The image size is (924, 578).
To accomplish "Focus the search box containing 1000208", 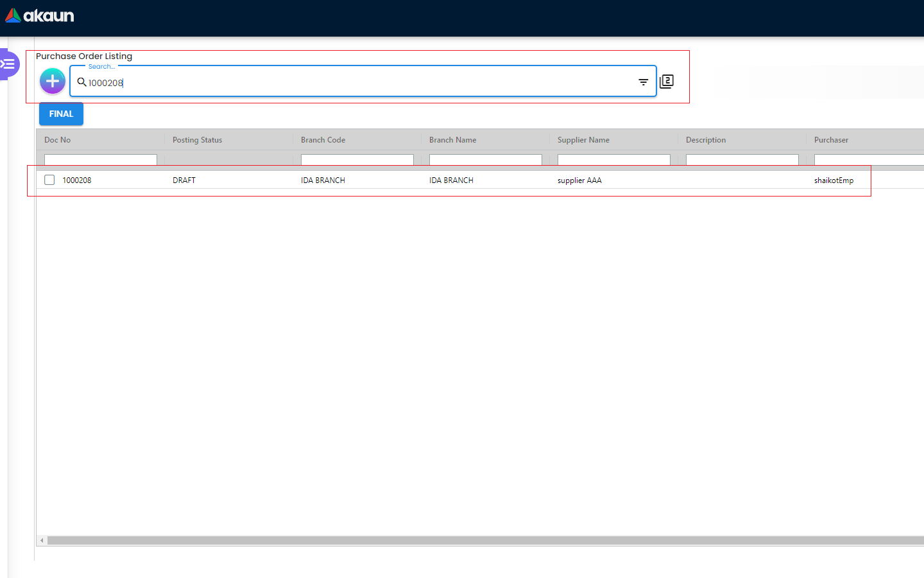I will (x=359, y=82).
